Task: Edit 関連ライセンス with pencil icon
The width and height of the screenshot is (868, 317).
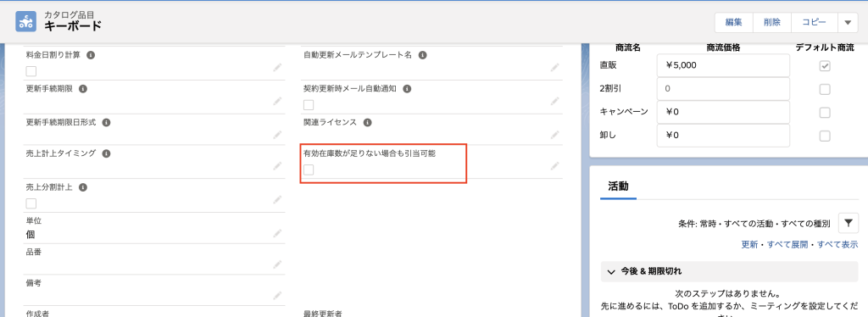Action: 554,135
